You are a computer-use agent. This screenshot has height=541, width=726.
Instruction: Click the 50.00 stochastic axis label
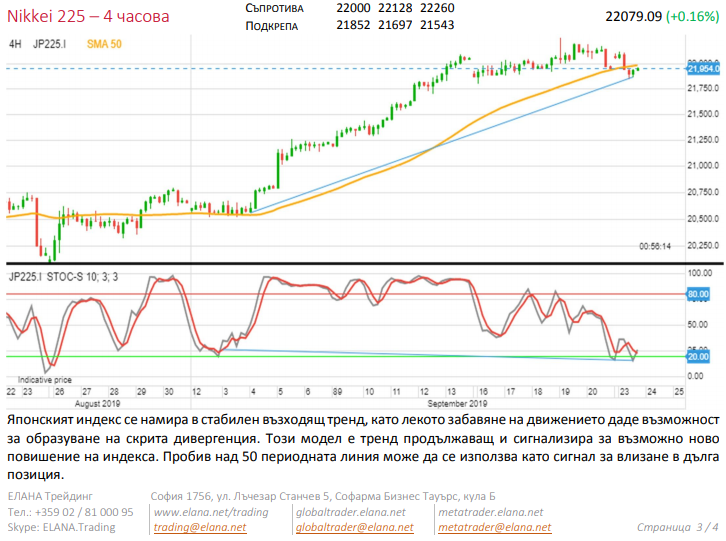(x=697, y=324)
